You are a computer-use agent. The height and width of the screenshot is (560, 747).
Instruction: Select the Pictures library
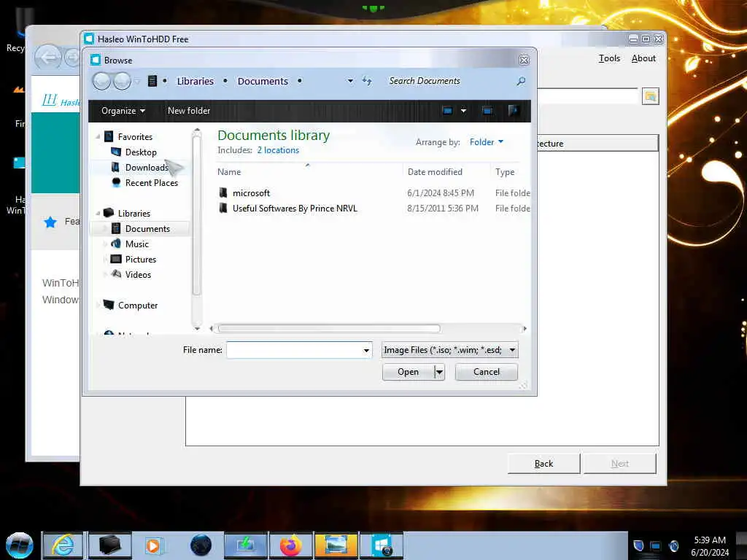click(x=141, y=259)
